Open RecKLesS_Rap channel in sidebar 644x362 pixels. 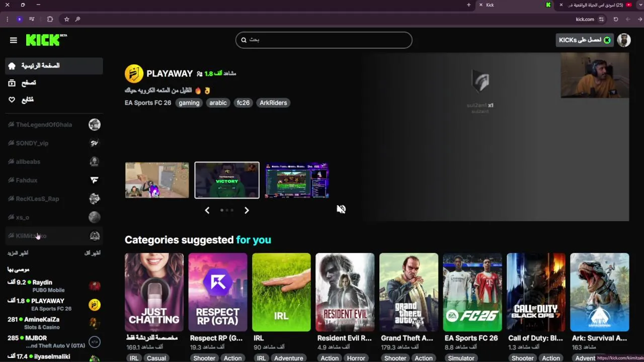[x=54, y=199]
